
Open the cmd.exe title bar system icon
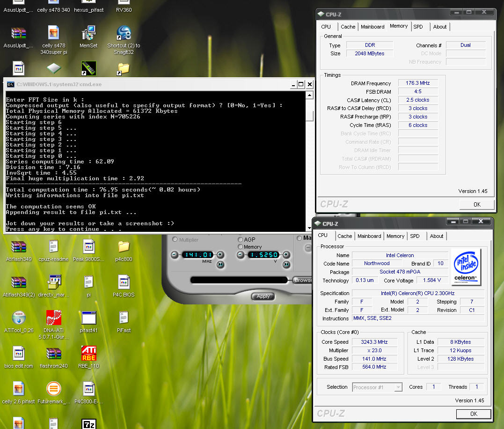click(x=11, y=84)
